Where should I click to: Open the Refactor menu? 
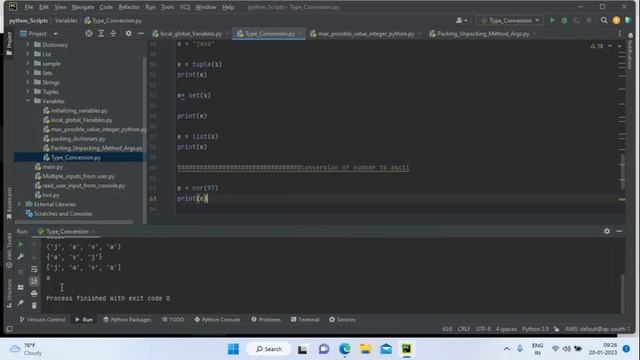point(129,7)
